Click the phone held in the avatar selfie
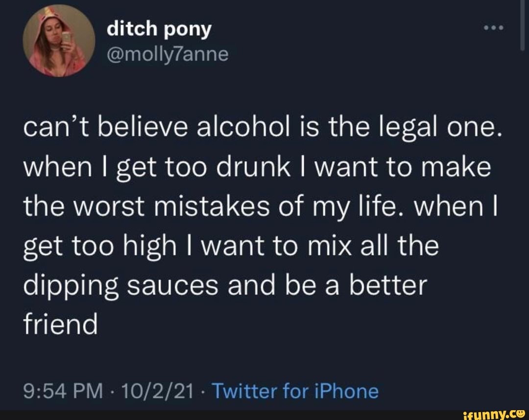This screenshot has width=529, height=420. point(67,38)
